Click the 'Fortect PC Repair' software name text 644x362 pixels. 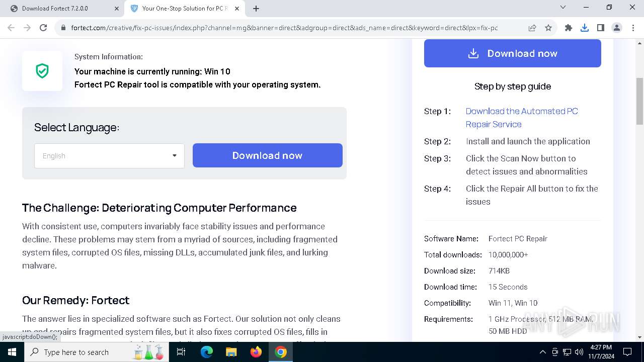(x=518, y=239)
